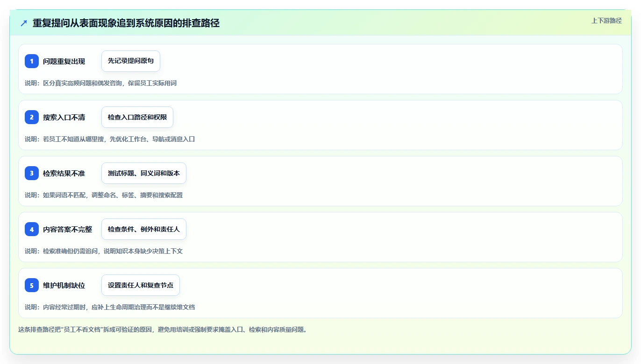
Task: Click the note starting 说明：如果词语不匹配
Action: (x=104, y=195)
